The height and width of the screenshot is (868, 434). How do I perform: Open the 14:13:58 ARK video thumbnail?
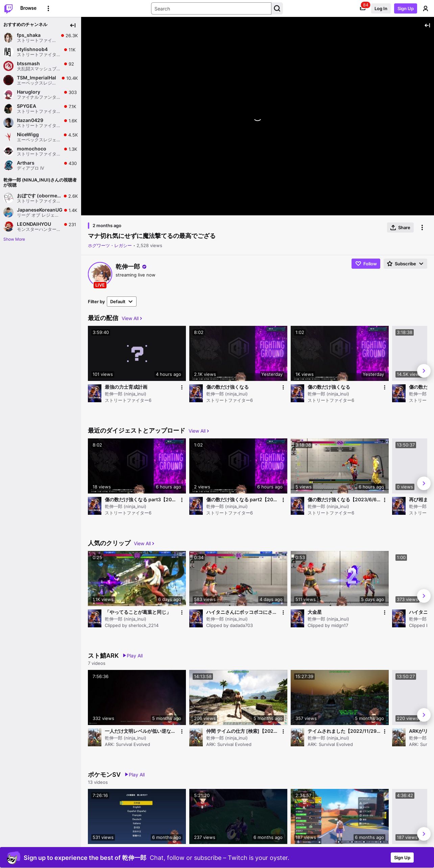click(x=238, y=697)
